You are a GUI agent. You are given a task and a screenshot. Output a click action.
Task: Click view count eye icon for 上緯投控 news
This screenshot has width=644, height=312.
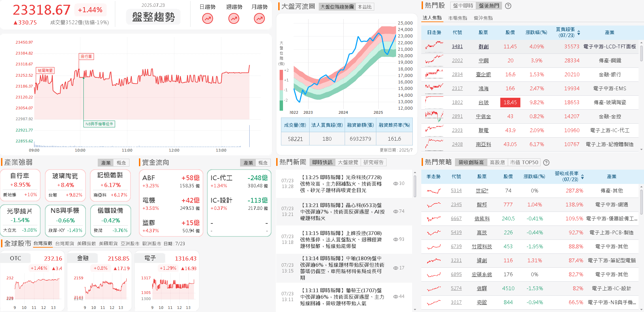point(395,239)
